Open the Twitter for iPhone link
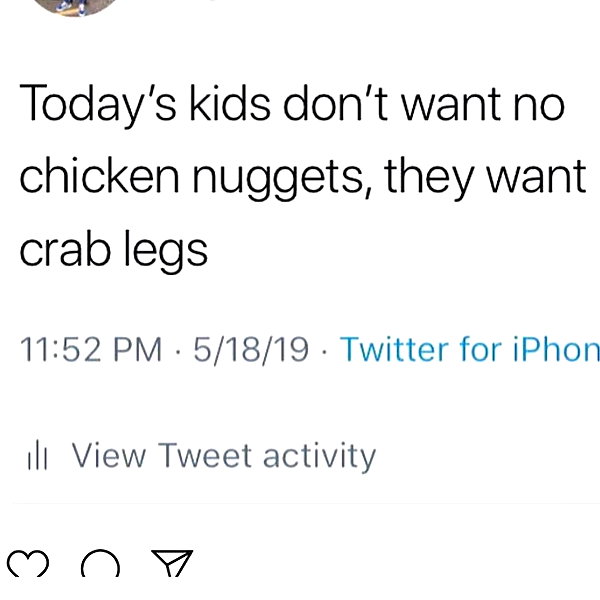 [x=470, y=349]
